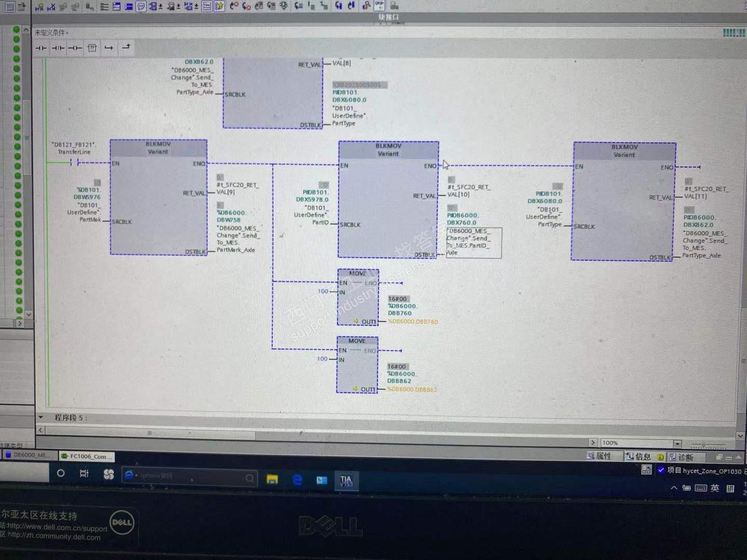Viewport: 747px width, 560px height.
Task: Select the BLKMOV block writing RET_VAL[9]
Action: click(159, 197)
